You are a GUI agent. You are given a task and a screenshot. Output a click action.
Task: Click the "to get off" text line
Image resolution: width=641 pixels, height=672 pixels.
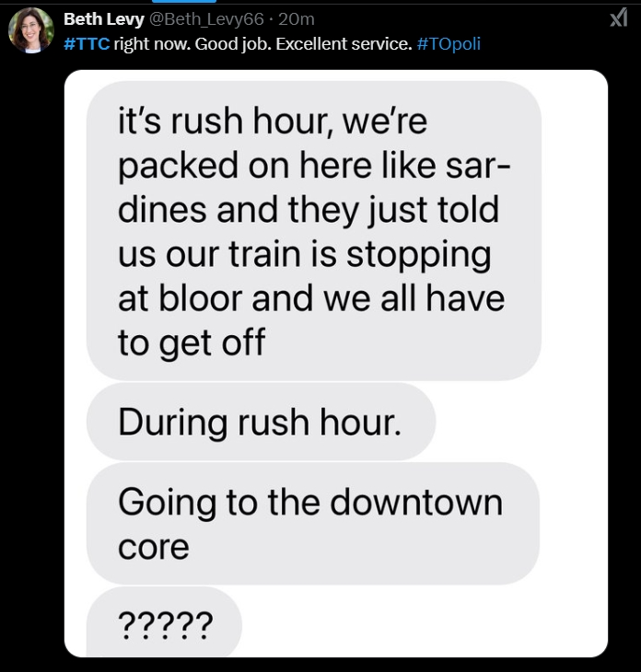click(x=192, y=342)
